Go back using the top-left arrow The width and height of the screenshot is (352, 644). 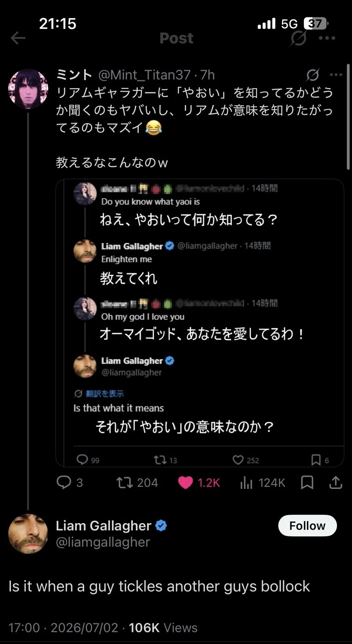[18, 38]
